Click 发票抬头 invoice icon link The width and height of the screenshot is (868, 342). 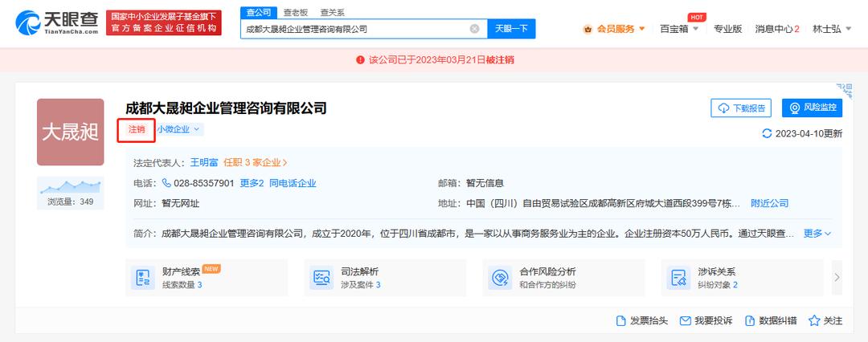(x=642, y=320)
